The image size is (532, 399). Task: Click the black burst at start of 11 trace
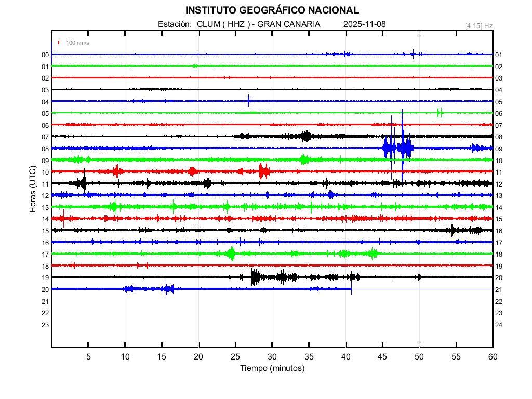tap(81, 183)
